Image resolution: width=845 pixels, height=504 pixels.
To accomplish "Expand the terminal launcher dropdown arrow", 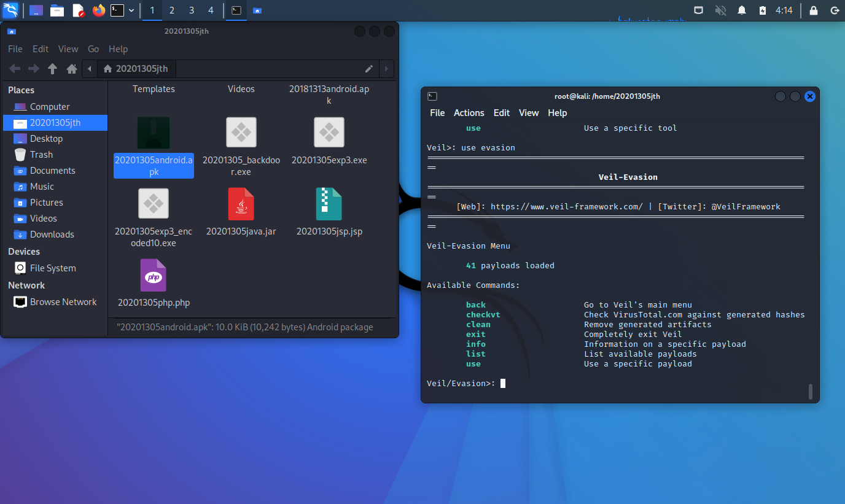I will click(x=131, y=10).
